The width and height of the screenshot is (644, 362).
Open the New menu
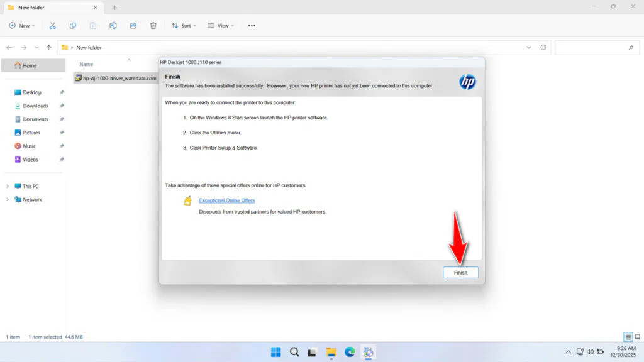(21, 25)
